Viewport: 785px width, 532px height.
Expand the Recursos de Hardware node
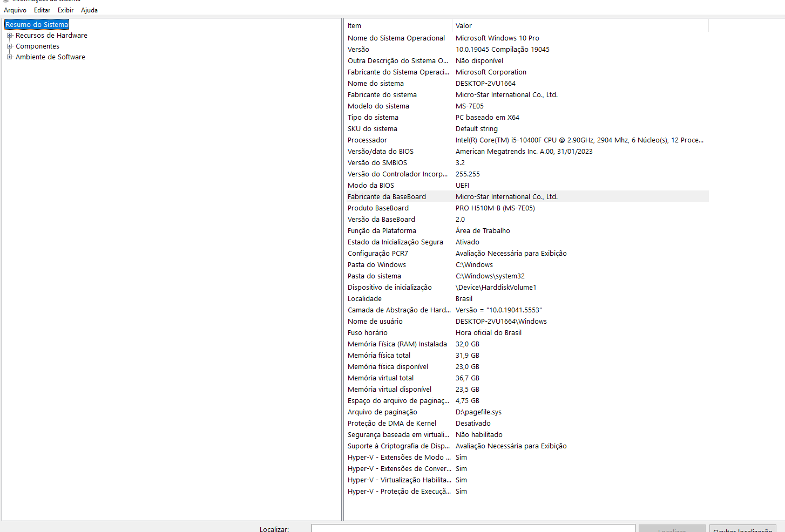[x=9, y=36]
